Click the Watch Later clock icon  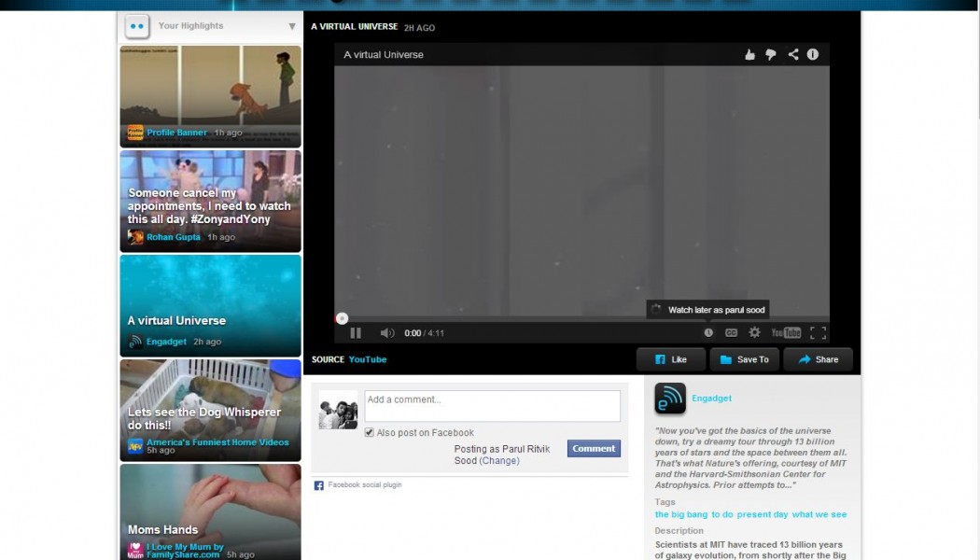click(708, 333)
